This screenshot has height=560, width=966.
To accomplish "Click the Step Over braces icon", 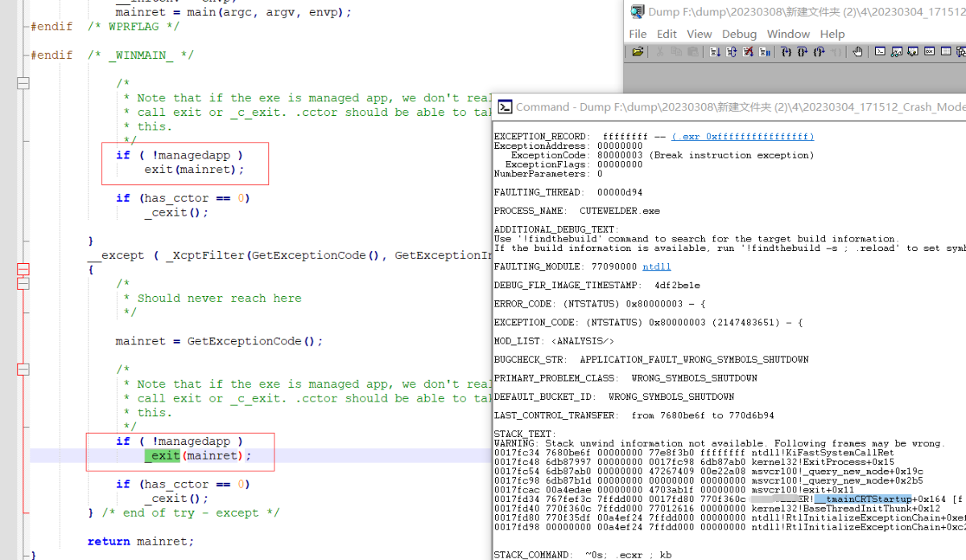I will 803,52.
